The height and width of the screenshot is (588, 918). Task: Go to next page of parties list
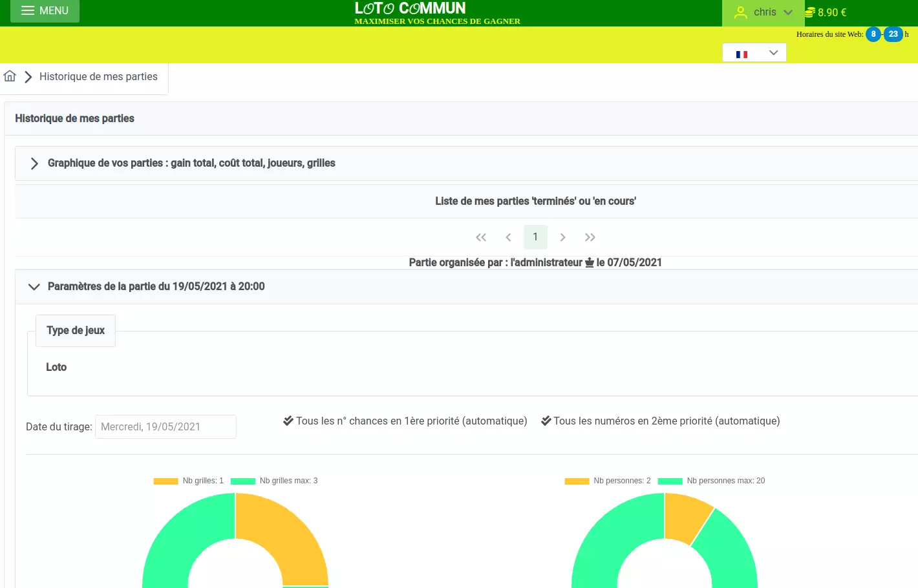point(562,237)
